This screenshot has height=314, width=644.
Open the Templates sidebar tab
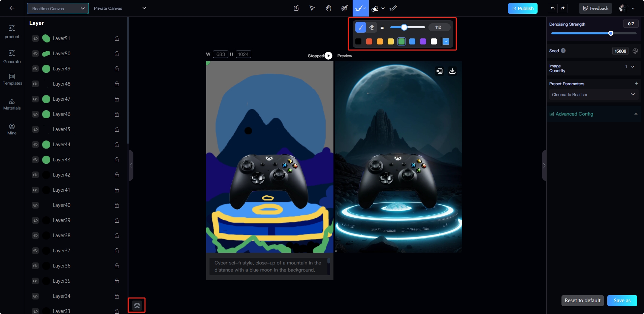click(12, 80)
